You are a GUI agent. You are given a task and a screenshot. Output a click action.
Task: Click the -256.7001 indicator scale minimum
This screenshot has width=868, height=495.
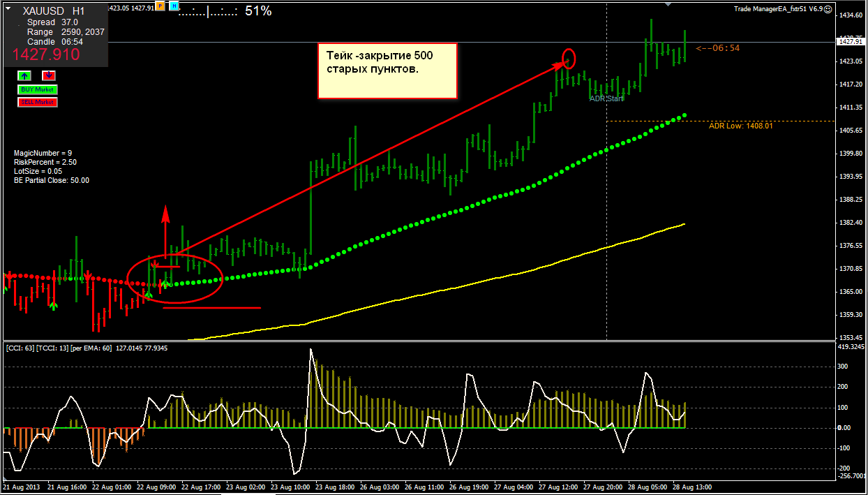click(x=852, y=475)
